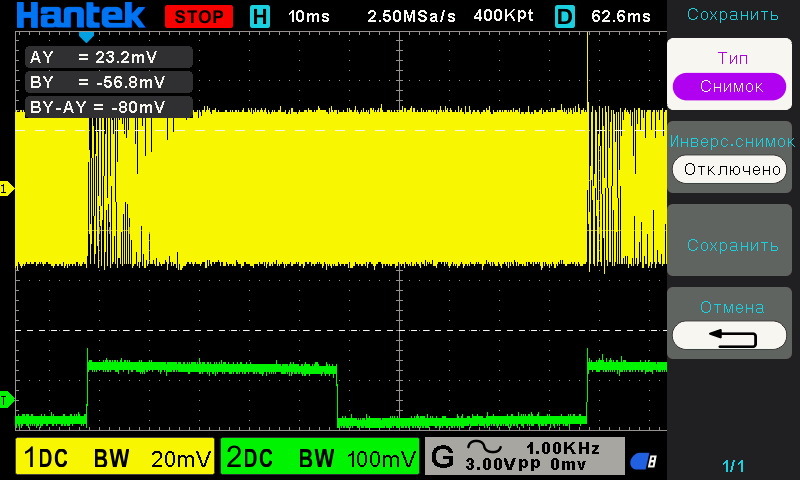Click the Отмена back arrow button
800x480 pixels.
coord(730,323)
